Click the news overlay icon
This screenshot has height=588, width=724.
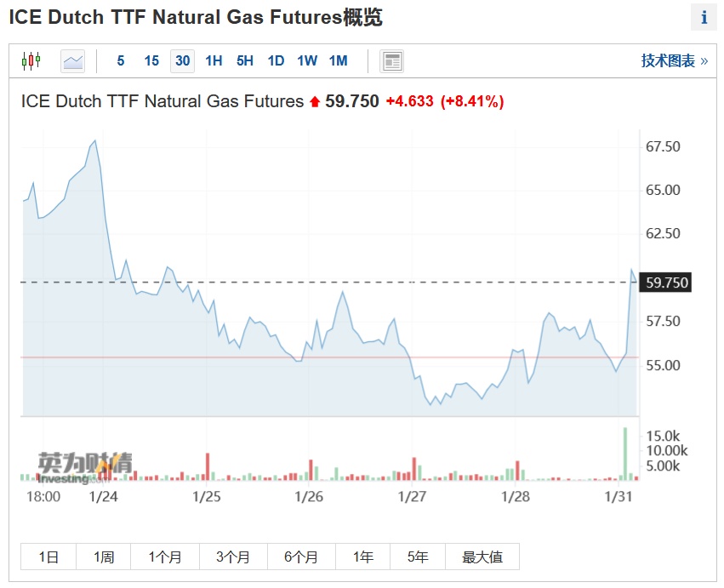coord(392,60)
